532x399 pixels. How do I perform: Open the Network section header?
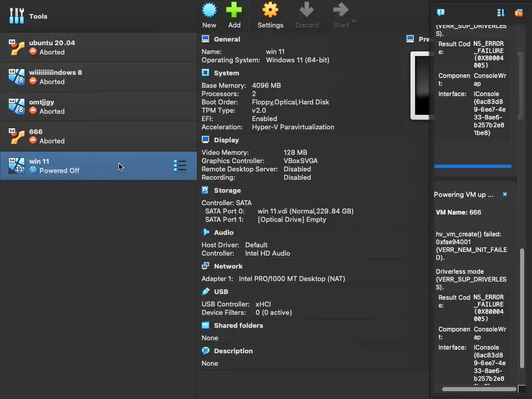point(228,267)
